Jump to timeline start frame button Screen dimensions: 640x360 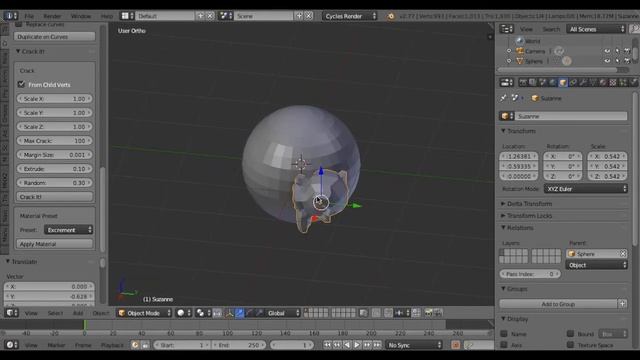[x=327, y=345]
